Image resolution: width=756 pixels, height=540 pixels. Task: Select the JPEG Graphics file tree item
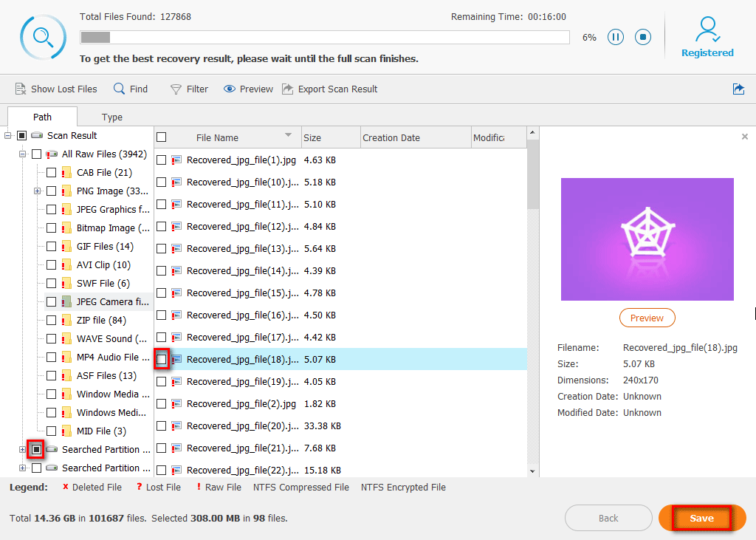click(113, 210)
